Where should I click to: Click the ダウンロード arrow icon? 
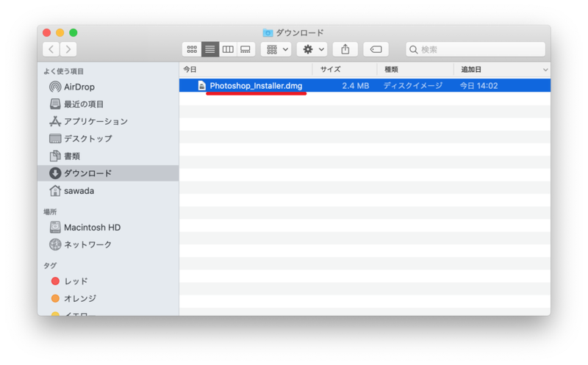tap(55, 173)
